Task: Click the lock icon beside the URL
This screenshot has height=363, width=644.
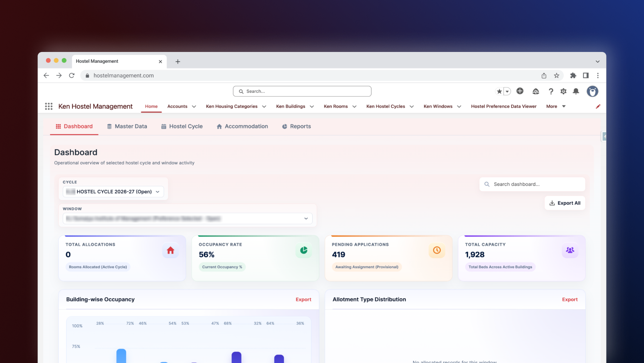Action: click(87, 75)
